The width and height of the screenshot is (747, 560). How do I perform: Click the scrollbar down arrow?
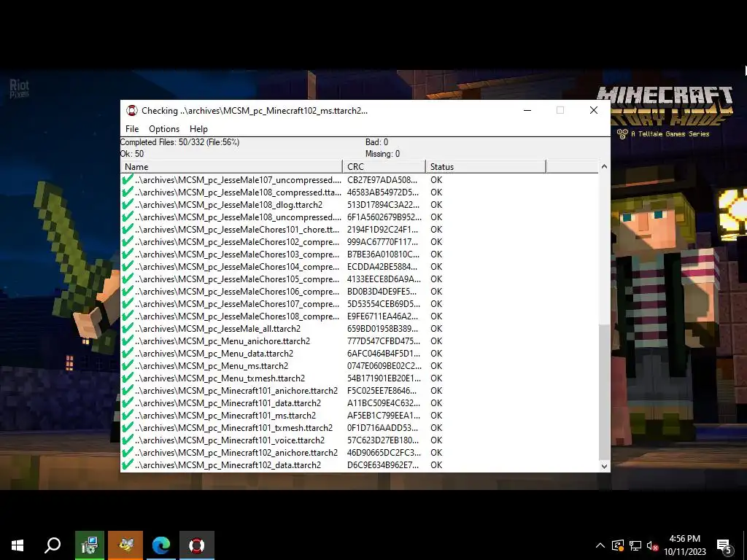(604, 467)
